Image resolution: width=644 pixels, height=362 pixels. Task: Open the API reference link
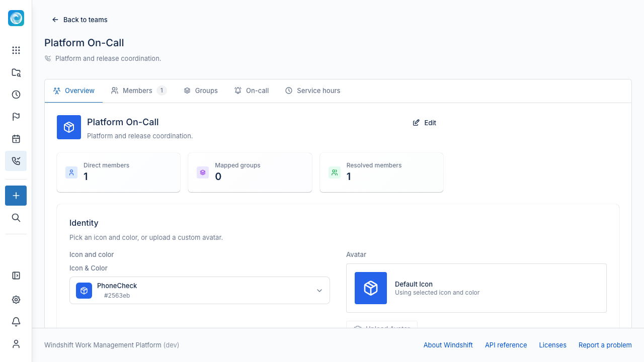coord(506,345)
